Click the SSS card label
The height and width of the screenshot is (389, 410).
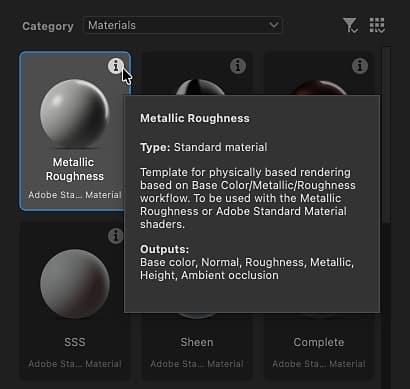pyautogui.click(x=75, y=342)
